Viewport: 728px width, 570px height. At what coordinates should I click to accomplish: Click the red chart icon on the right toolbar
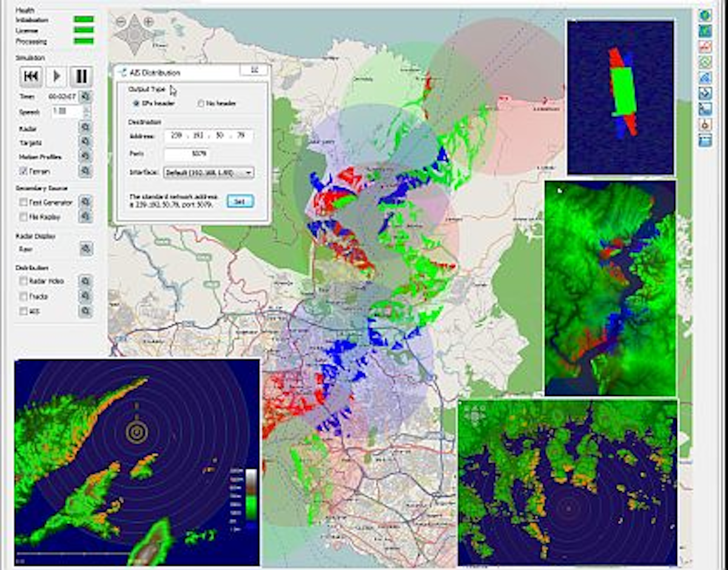(x=705, y=46)
